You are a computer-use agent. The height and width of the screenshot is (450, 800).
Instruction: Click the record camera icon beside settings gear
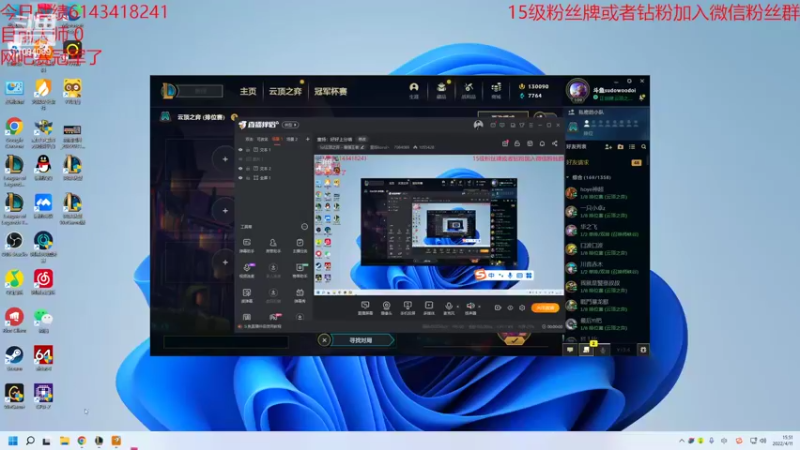click(497, 308)
